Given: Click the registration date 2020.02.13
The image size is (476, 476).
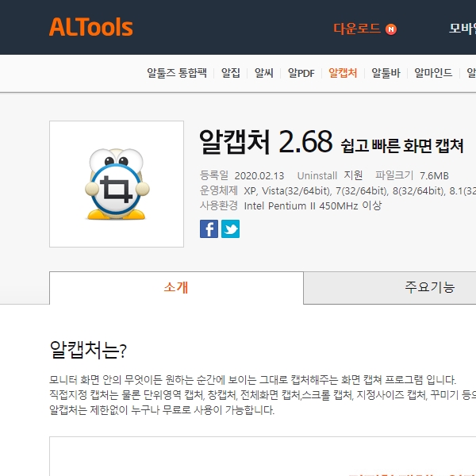Looking at the screenshot, I should tap(259, 176).
